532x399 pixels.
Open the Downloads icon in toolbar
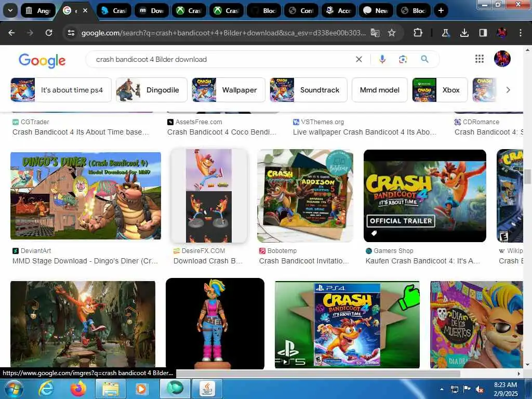[464, 33]
